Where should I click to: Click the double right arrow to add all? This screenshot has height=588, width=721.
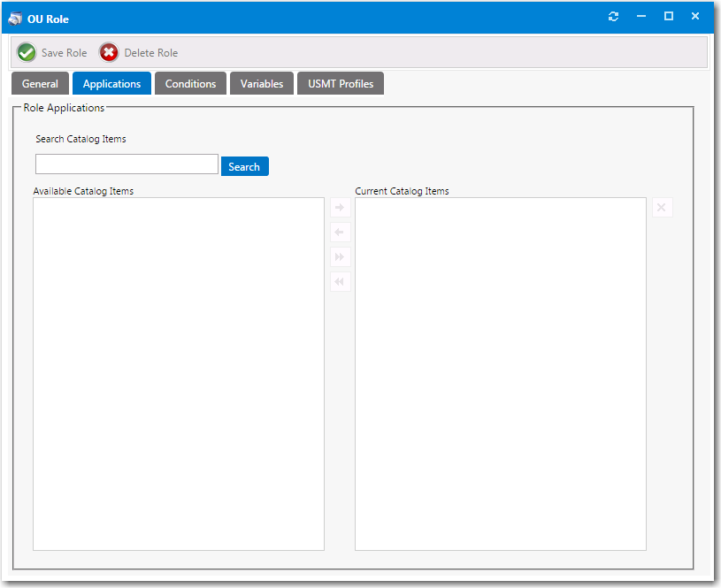pyautogui.click(x=340, y=257)
